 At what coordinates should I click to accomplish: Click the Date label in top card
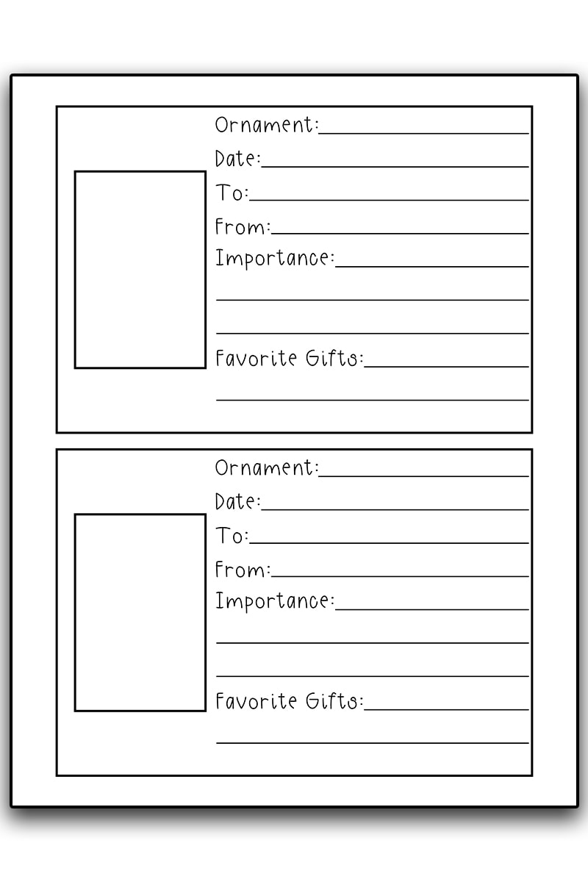[237, 159]
